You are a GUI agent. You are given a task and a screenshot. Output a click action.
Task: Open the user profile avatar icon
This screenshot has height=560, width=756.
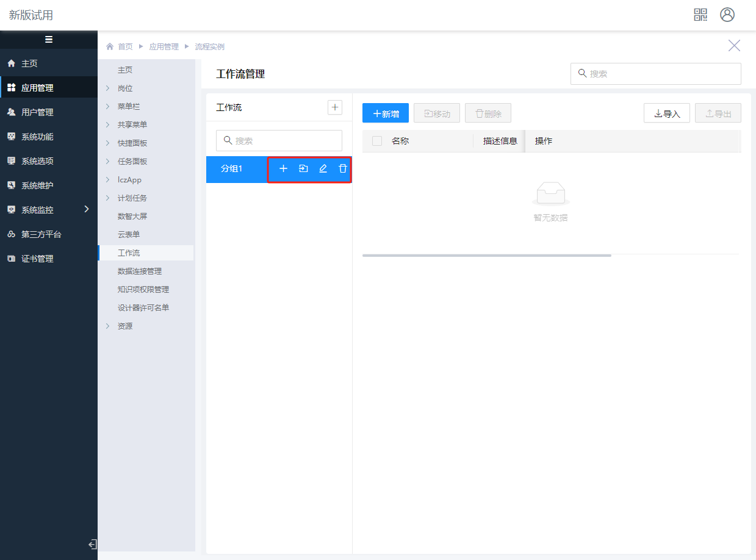point(727,15)
